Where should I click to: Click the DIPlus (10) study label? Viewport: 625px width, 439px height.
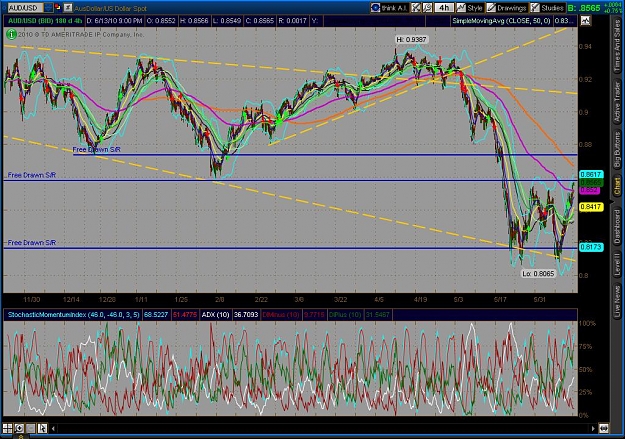coord(345,315)
